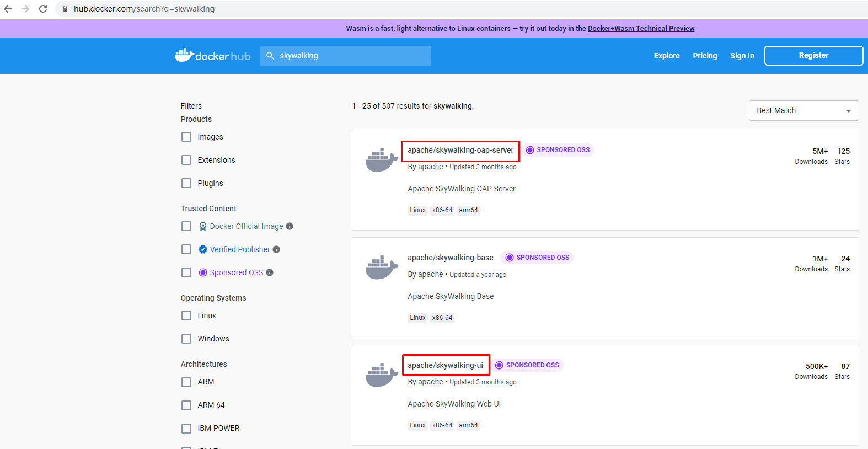Click the x86-64 tag on skywalking-ui
Screen dimensions: 868x449
[x=442, y=425]
